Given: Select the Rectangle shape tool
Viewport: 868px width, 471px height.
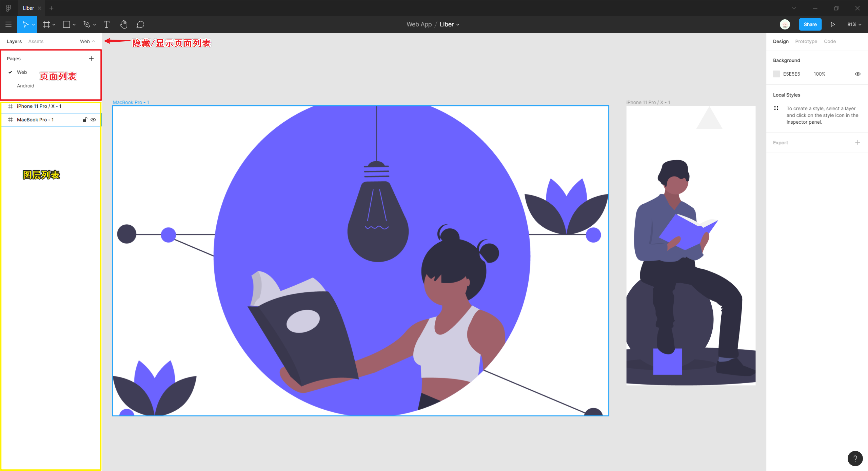Looking at the screenshot, I should tap(66, 24).
